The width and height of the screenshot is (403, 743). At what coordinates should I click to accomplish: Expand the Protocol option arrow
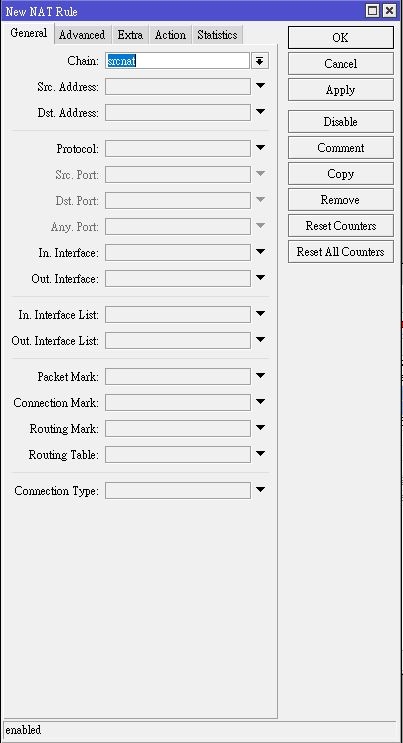coord(260,148)
